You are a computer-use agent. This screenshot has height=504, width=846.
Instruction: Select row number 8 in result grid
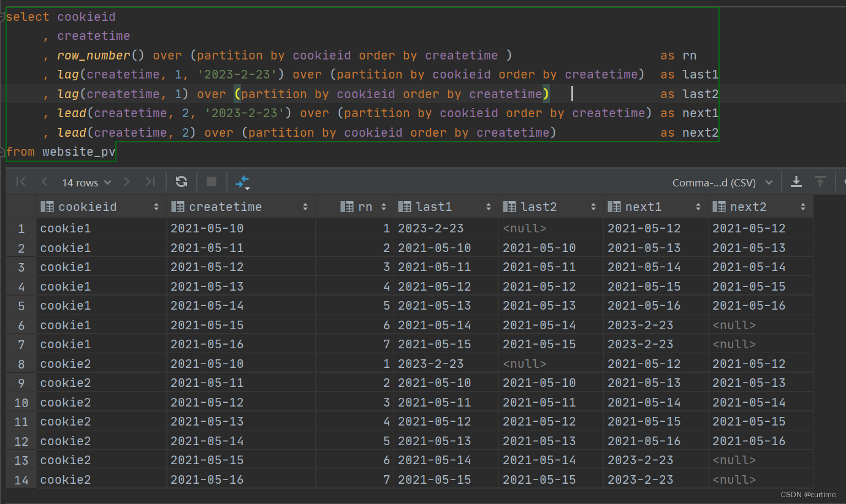pos(21,364)
